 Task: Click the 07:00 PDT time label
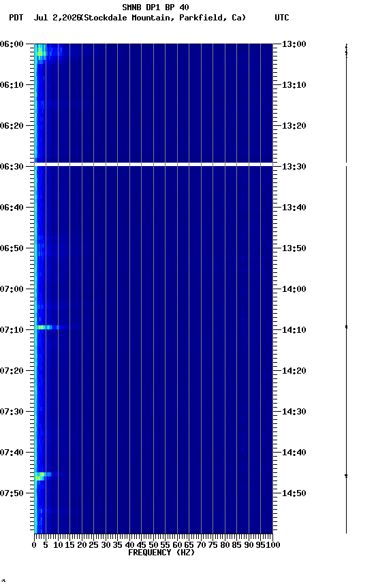point(12,289)
